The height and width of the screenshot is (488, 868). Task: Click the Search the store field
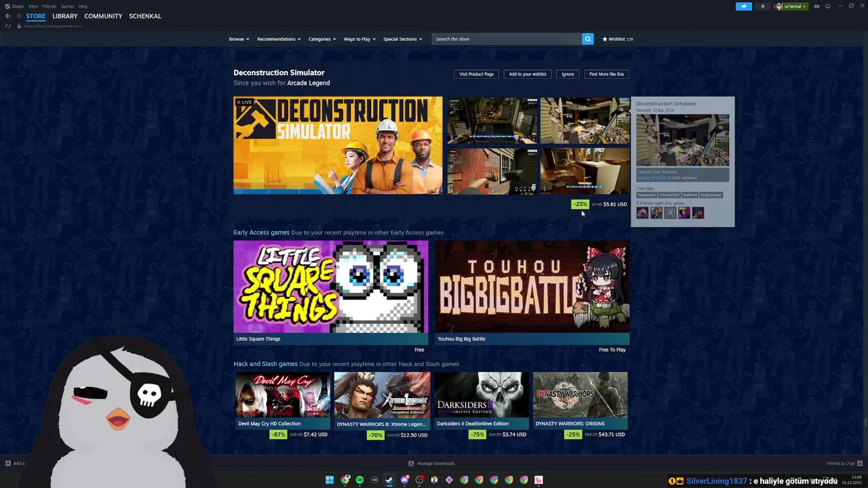tap(507, 39)
